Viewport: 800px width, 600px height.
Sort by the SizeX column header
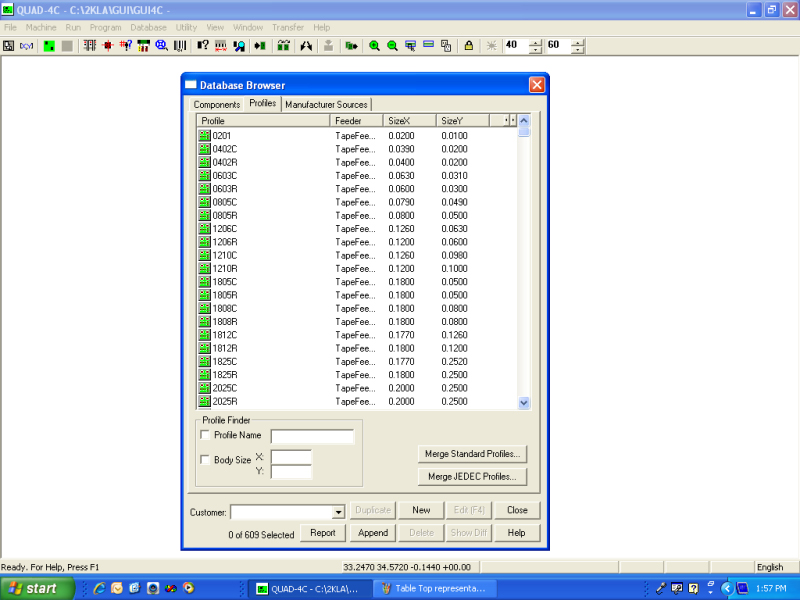[410, 121]
